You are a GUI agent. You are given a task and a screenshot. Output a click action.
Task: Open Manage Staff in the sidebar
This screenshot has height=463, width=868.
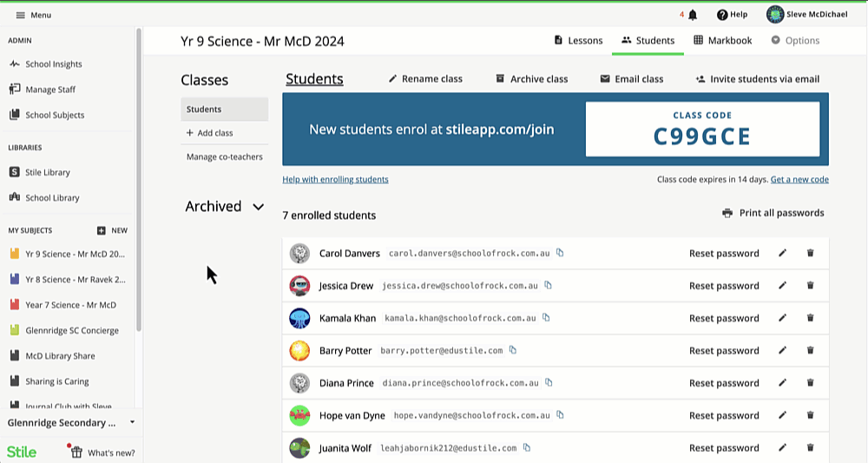coord(43,89)
